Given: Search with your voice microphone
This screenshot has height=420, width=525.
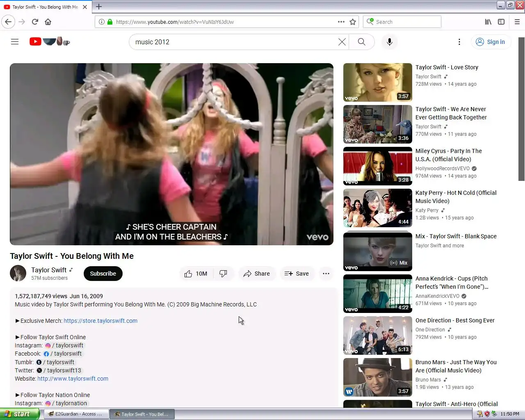Looking at the screenshot, I should [390, 42].
